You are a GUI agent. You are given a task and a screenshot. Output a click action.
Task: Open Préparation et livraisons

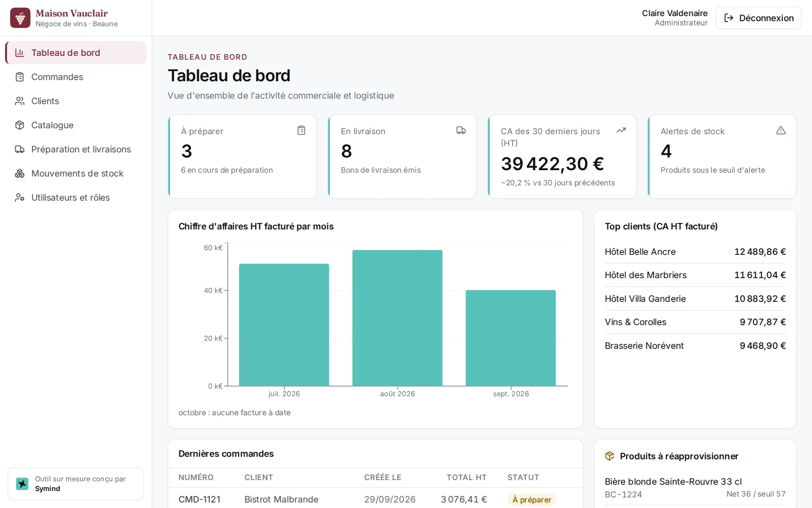point(76,149)
